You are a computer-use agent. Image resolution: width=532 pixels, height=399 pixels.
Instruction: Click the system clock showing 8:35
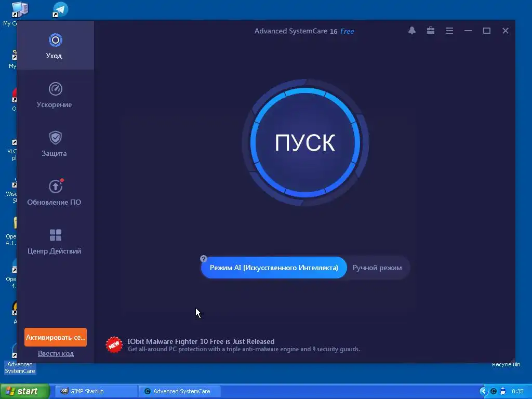click(x=517, y=391)
